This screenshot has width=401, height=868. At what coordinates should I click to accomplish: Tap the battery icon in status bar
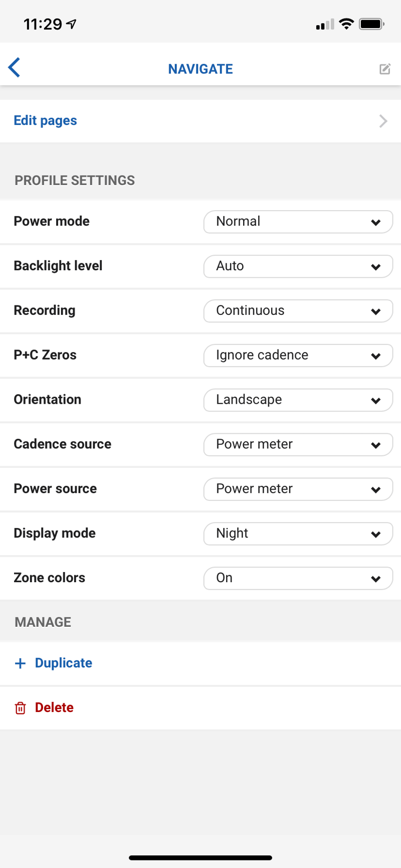(371, 24)
